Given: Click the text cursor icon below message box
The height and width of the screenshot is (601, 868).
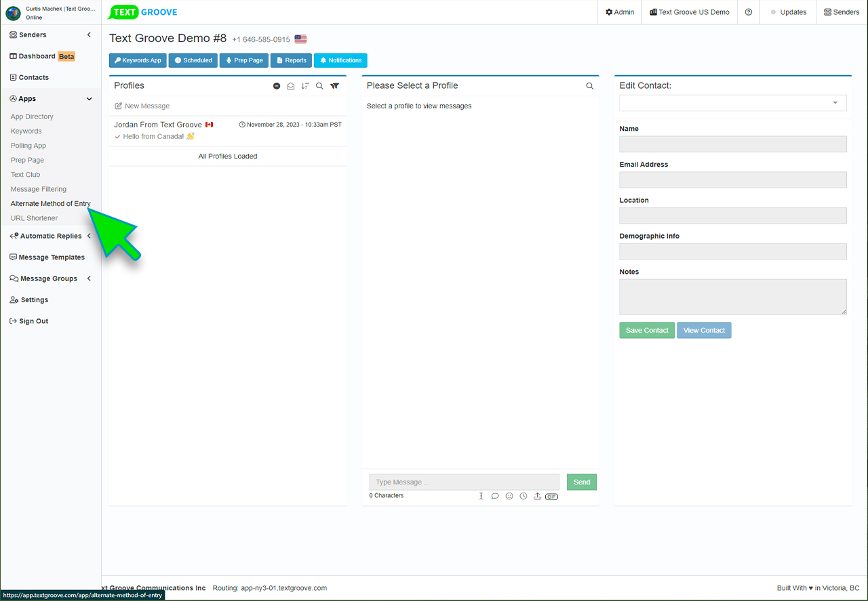Looking at the screenshot, I should pos(481,496).
